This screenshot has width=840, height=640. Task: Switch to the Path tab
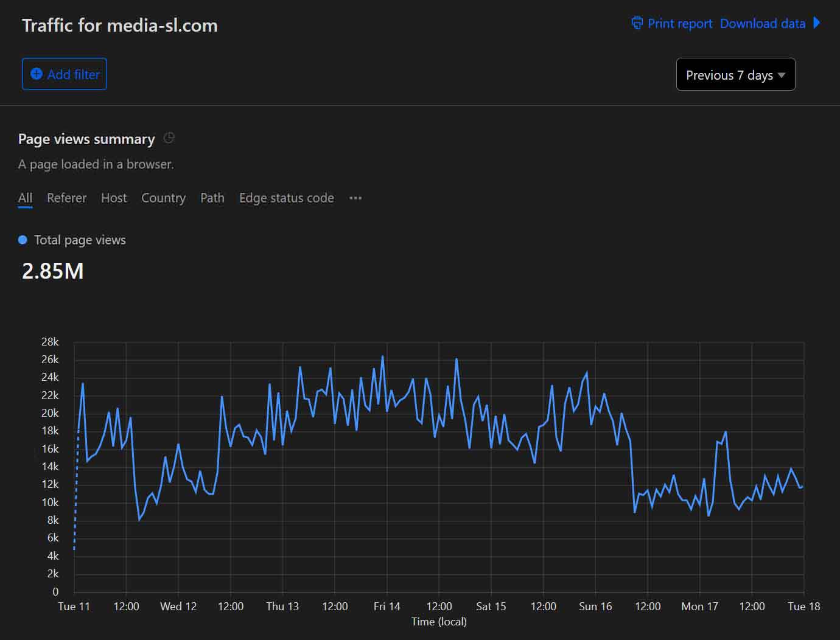[212, 198]
